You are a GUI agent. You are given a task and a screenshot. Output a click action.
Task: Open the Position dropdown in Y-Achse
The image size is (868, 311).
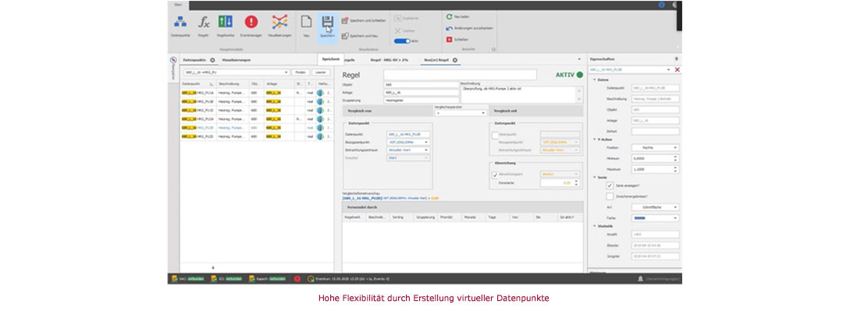[x=656, y=148]
